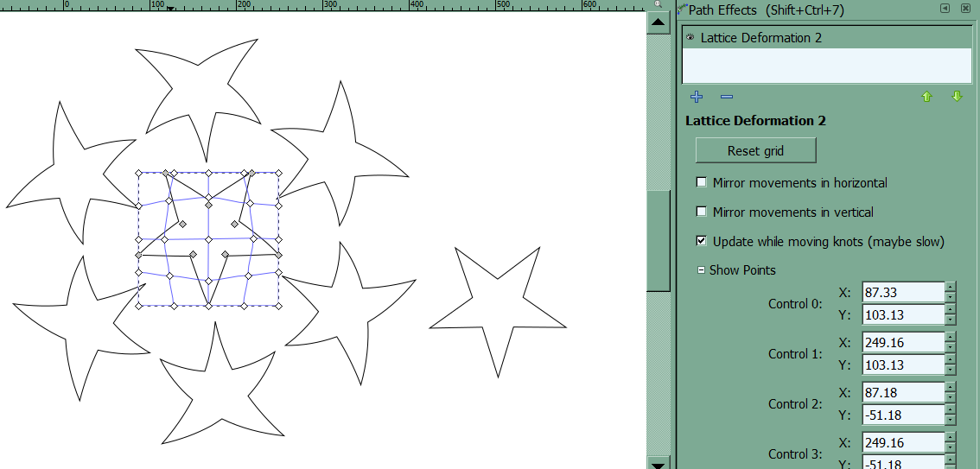
Task: Toggle visibility of Lattice Deformation 2 effect
Action: (690, 37)
